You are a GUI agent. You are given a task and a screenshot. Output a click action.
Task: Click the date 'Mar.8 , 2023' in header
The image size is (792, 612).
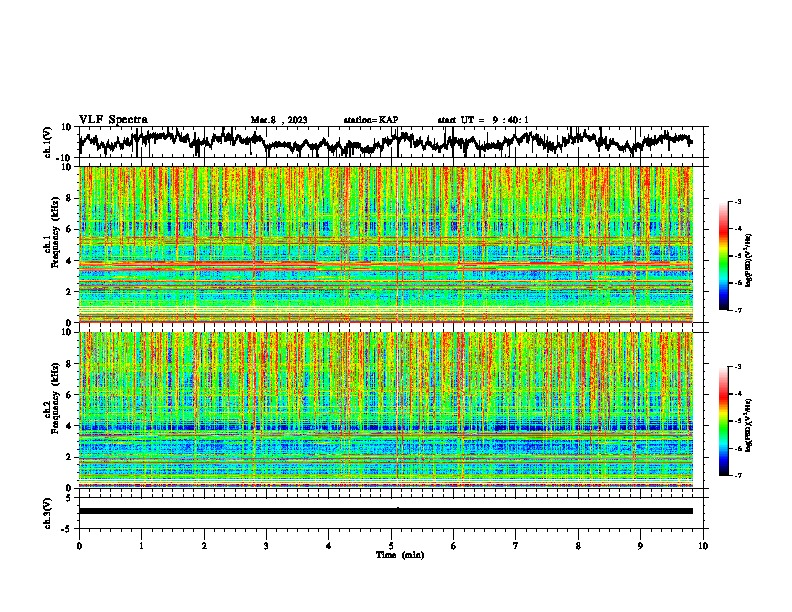tap(279, 120)
